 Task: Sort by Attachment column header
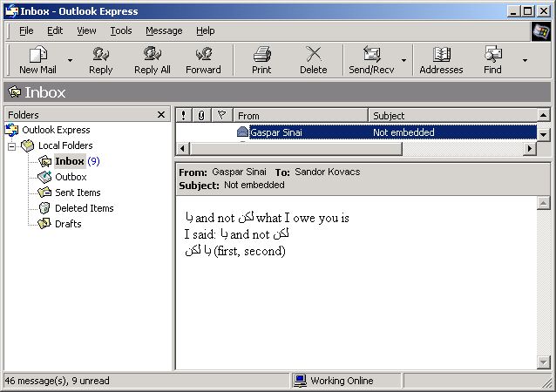click(x=201, y=115)
